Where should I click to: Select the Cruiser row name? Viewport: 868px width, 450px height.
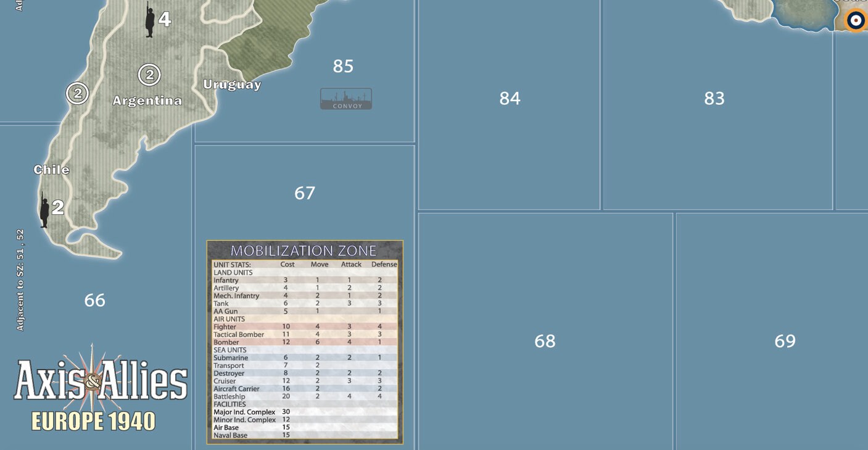pyautogui.click(x=225, y=381)
